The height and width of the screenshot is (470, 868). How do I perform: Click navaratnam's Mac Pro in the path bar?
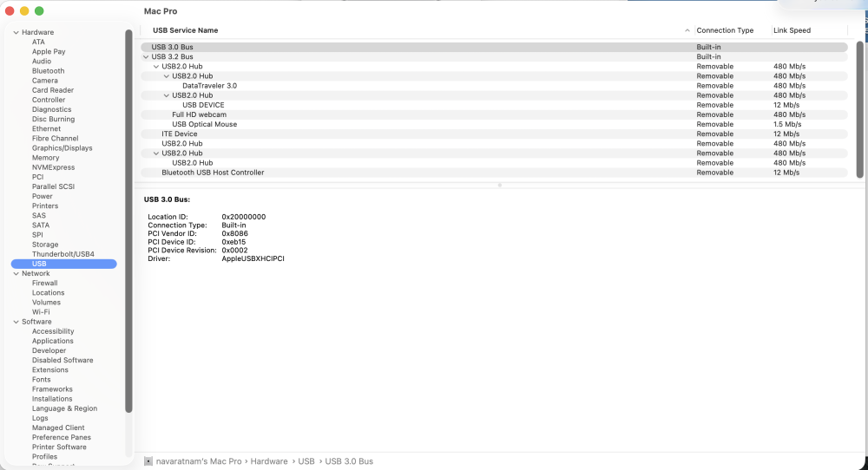point(199,461)
